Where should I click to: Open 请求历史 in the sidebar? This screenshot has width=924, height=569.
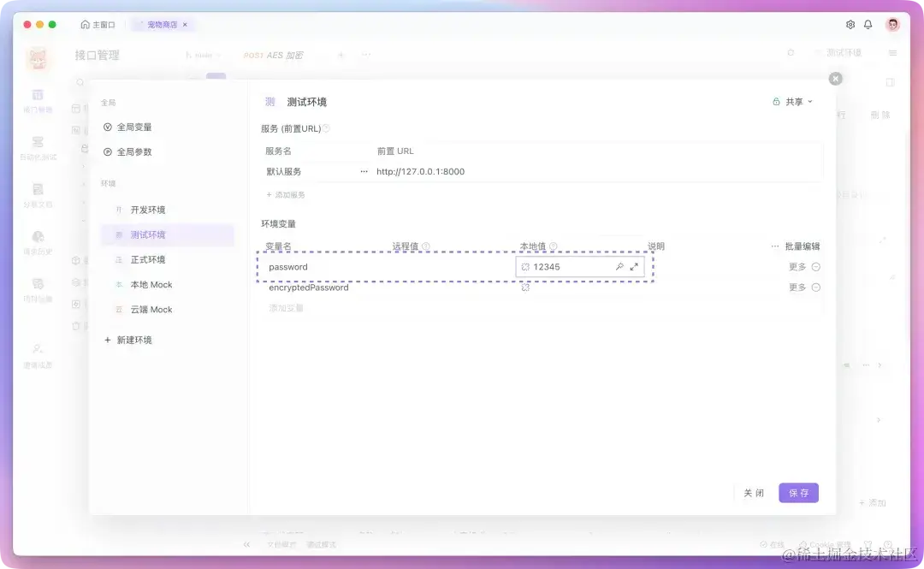[38, 242]
